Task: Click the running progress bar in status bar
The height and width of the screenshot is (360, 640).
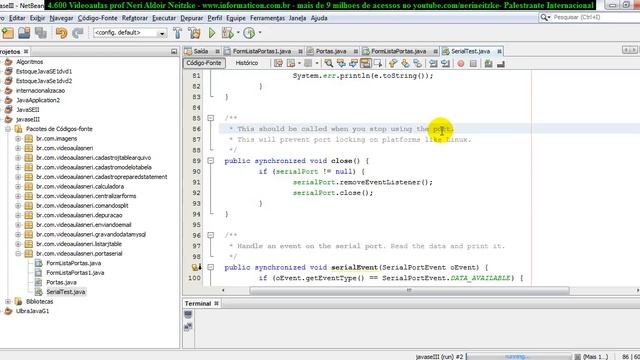Action: coord(518,356)
